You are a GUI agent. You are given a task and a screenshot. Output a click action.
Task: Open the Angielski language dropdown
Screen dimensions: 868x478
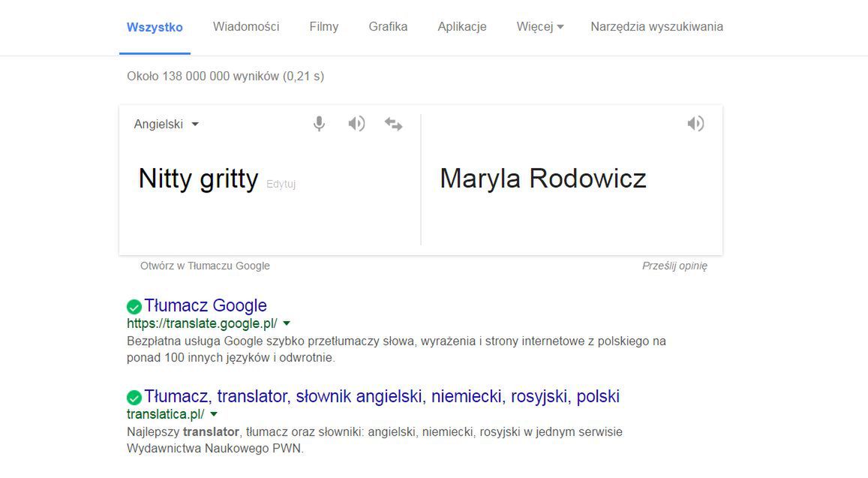point(167,125)
